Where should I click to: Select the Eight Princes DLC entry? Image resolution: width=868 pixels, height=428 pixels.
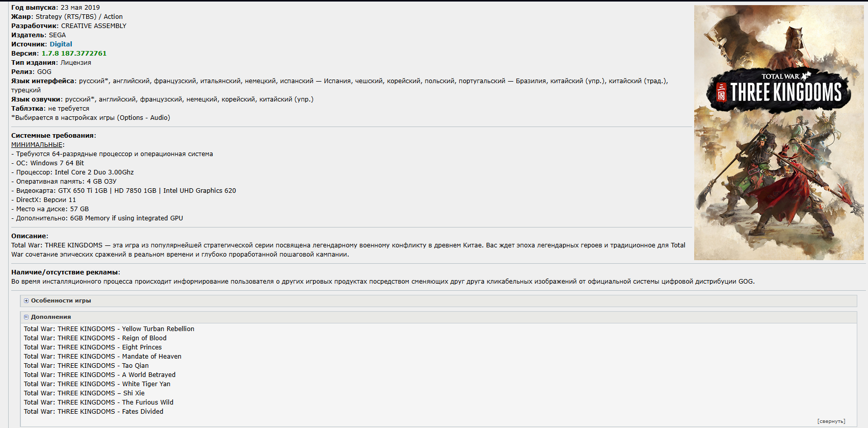93,347
